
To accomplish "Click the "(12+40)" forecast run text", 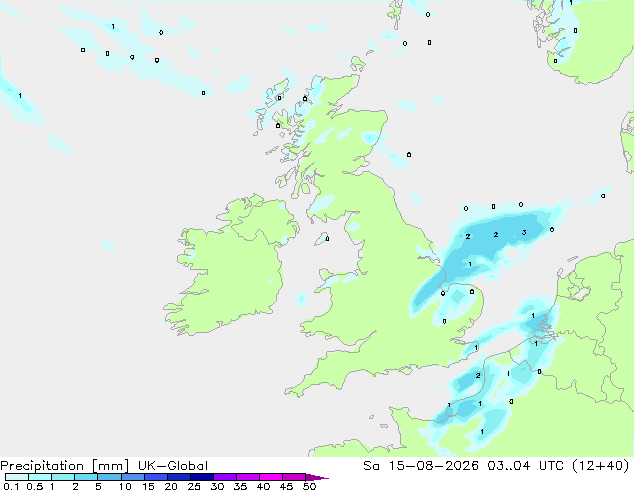I will (x=601, y=466).
